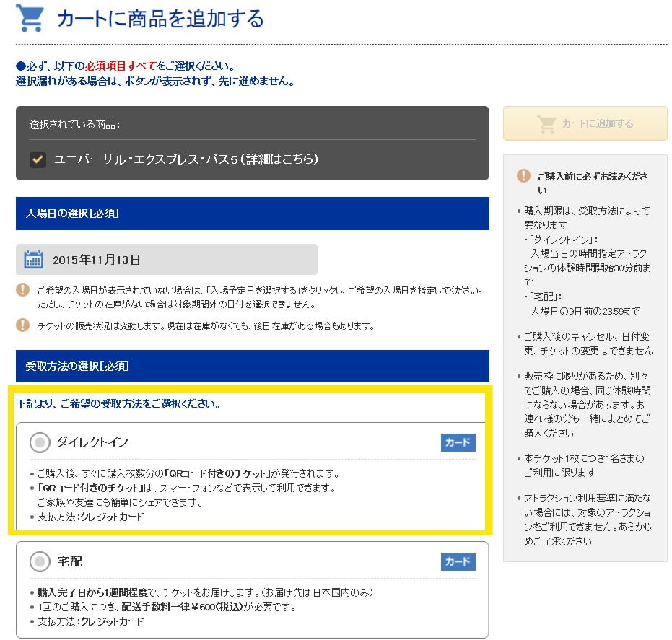Image resolution: width=672 pixels, height=640 pixels.
Task: Click the ダイレクトイン option title text
Action: (x=93, y=442)
